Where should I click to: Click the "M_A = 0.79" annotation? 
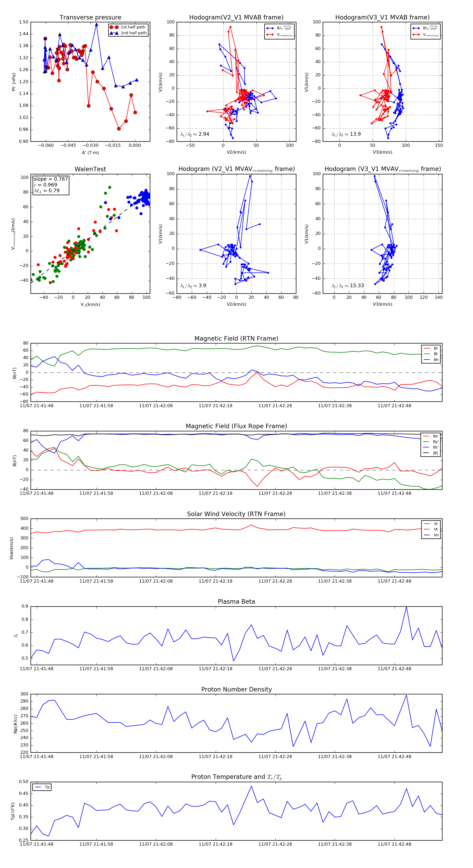[x=47, y=191]
